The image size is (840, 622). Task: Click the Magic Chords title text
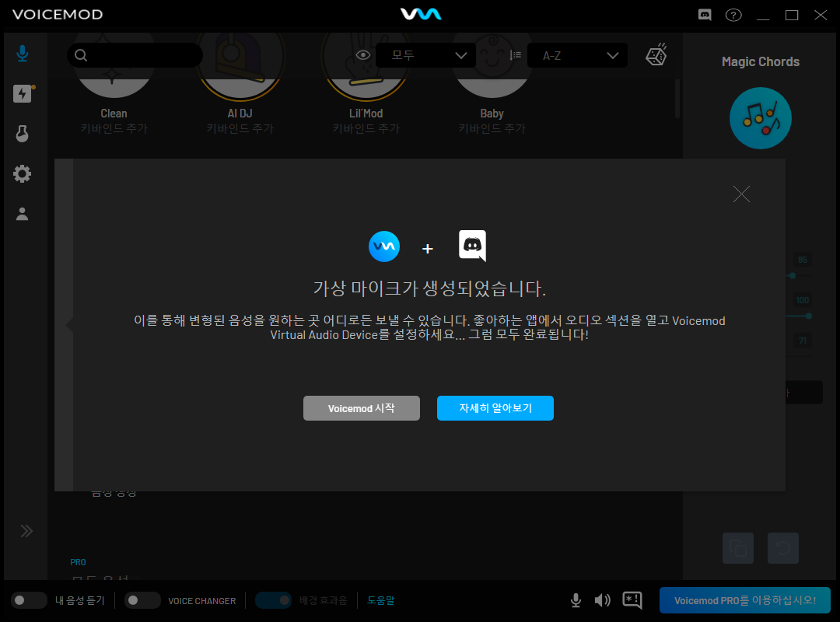point(760,61)
